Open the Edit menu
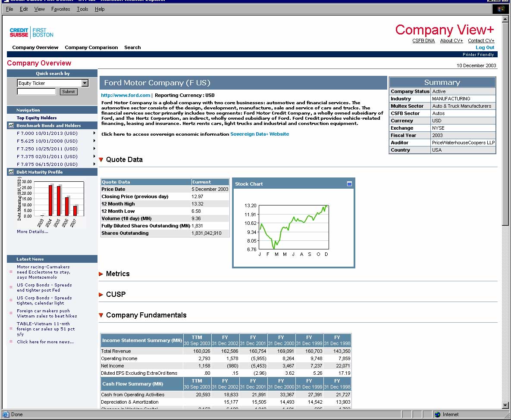 23,9
